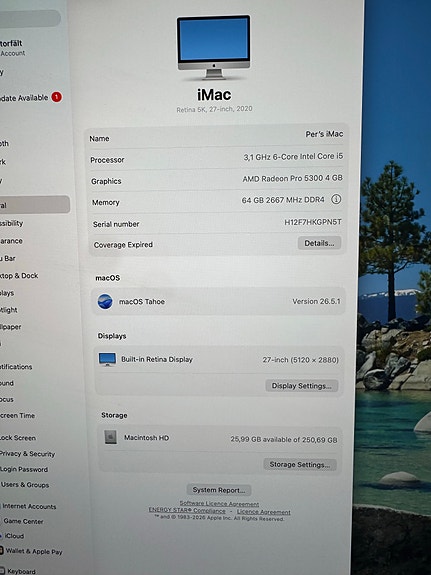Select Game Center in sidebar
This screenshot has height=575, width=431.
[22, 521]
